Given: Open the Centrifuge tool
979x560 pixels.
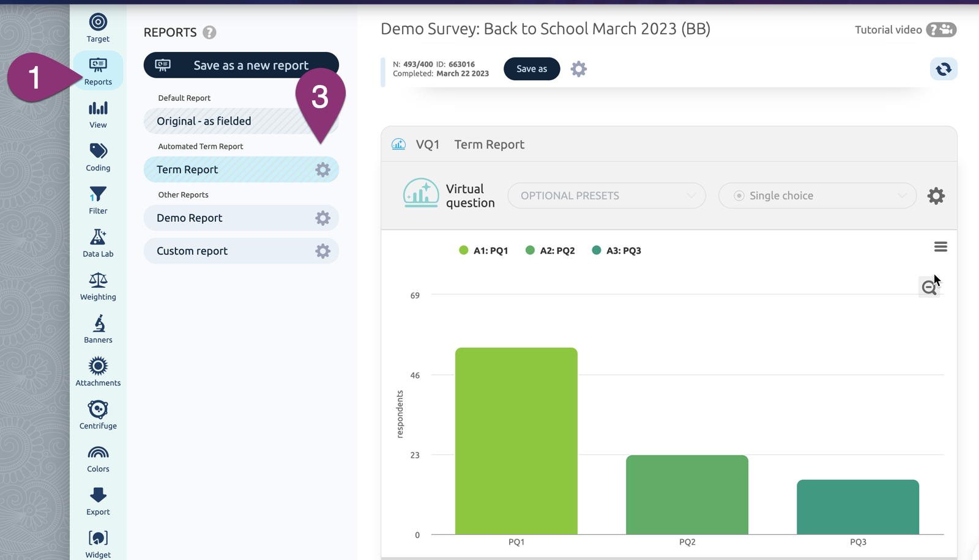Looking at the screenshot, I should tap(98, 415).
